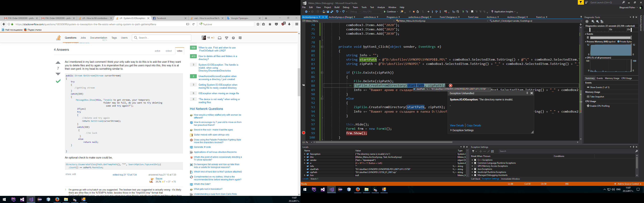Click View Details in the exception popup
The image size is (644, 203).
pyautogui.click(x=457, y=125)
